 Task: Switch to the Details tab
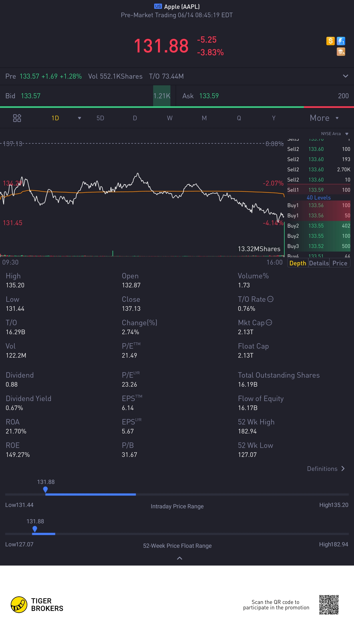pos(319,263)
